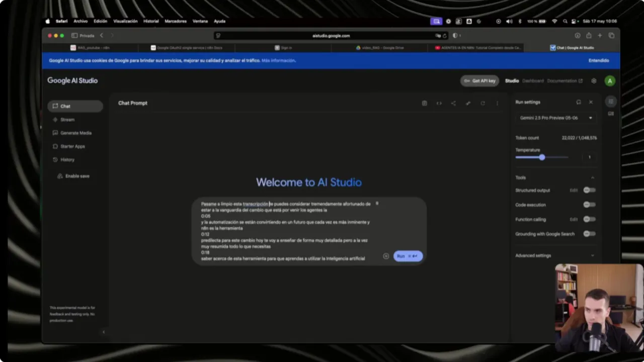
Task: Click the Share prompt icon
Action: tap(453, 103)
